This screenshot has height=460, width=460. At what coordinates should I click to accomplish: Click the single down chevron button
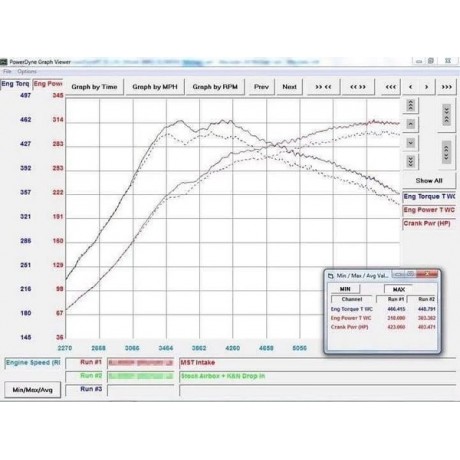coord(411,143)
